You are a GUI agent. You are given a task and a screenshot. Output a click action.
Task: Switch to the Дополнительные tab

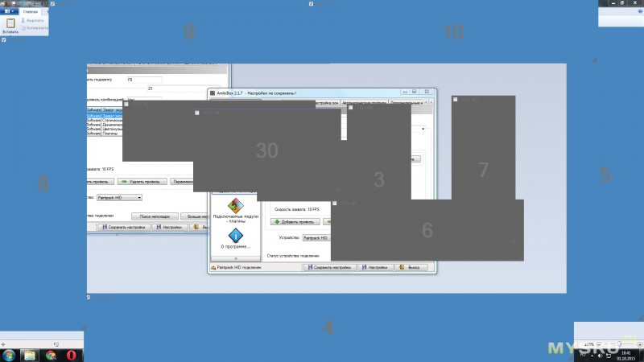pos(407,103)
